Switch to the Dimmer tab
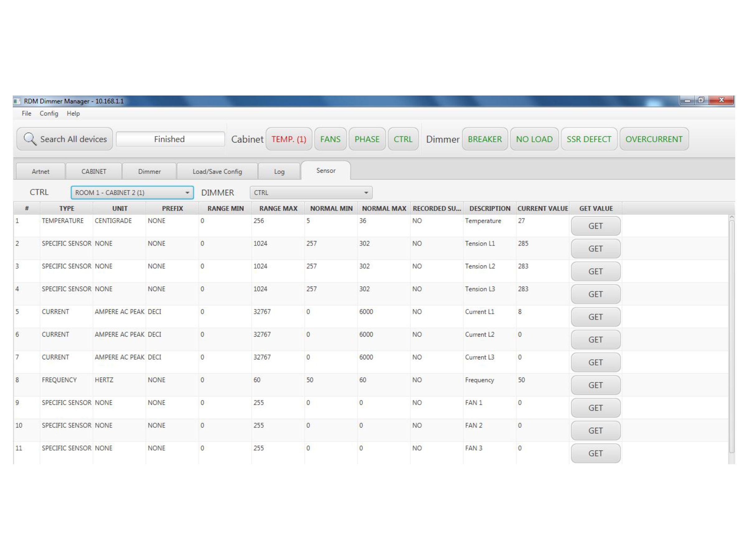This screenshot has height=560, width=747. click(149, 171)
